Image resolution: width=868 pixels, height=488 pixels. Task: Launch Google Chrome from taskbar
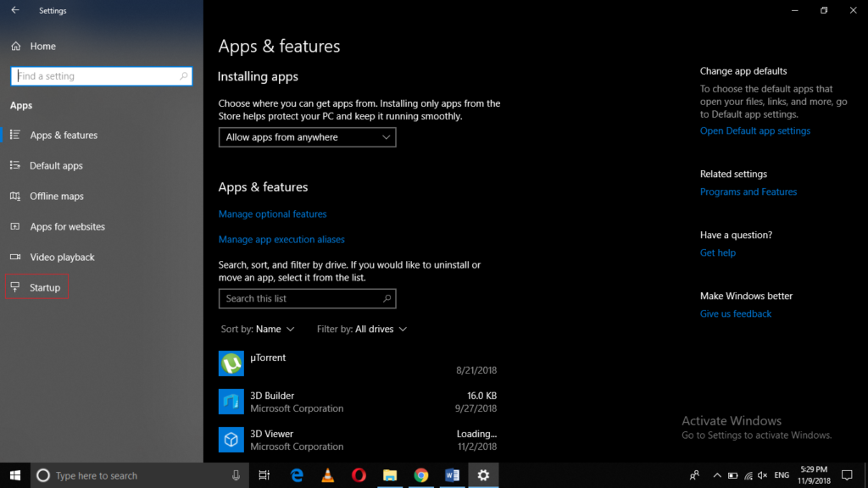click(x=420, y=475)
